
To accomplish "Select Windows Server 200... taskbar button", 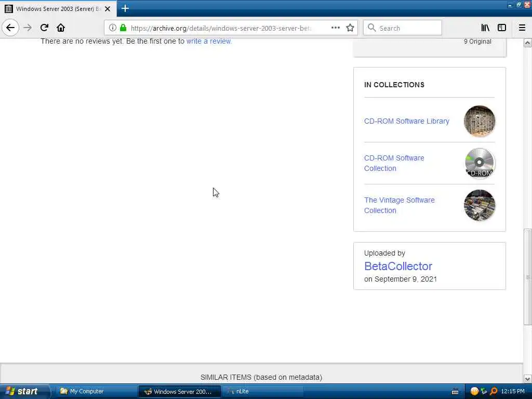I will (179, 392).
